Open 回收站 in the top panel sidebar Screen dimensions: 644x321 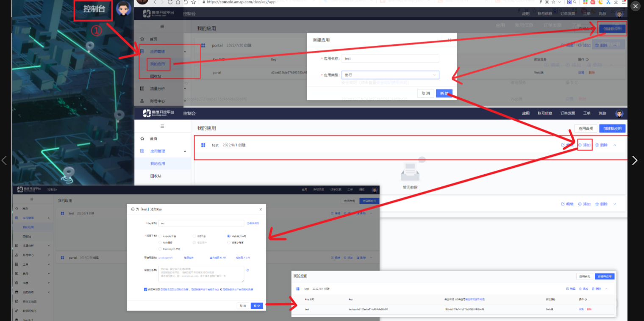(x=155, y=77)
